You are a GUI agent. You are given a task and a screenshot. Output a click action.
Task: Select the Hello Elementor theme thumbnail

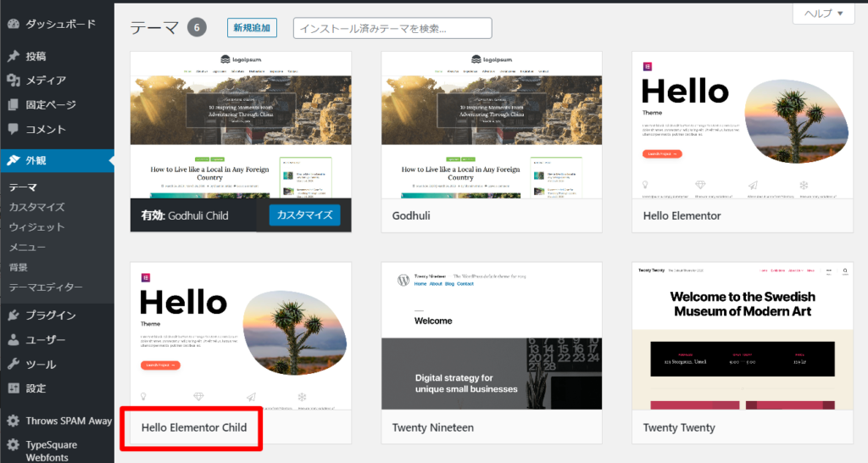pos(743,126)
